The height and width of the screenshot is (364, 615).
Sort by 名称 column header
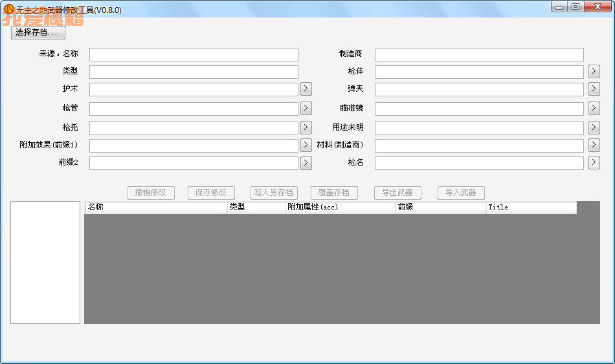[x=155, y=208]
